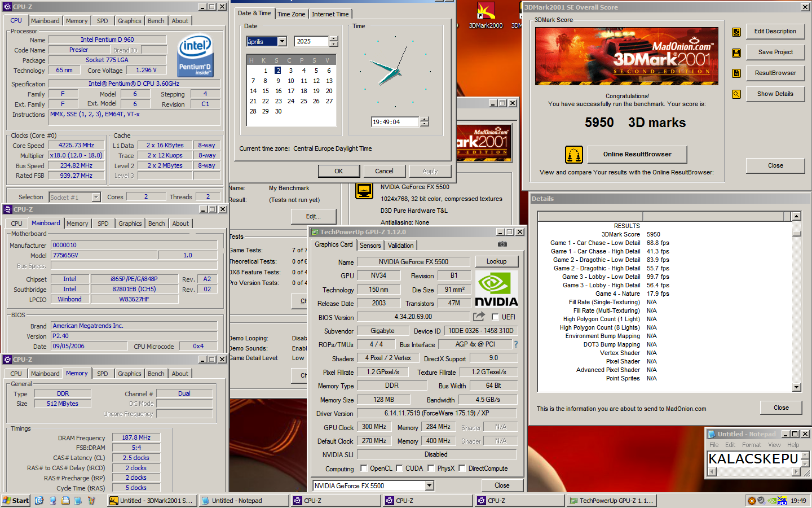This screenshot has height=508, width=812.
Task: Click the Intel Pentium D logo in CPU-Z
Action: tap(195, 55)
